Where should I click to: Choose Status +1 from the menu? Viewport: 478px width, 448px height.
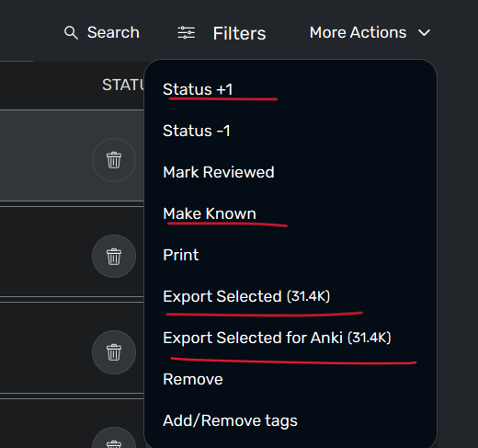198,89
